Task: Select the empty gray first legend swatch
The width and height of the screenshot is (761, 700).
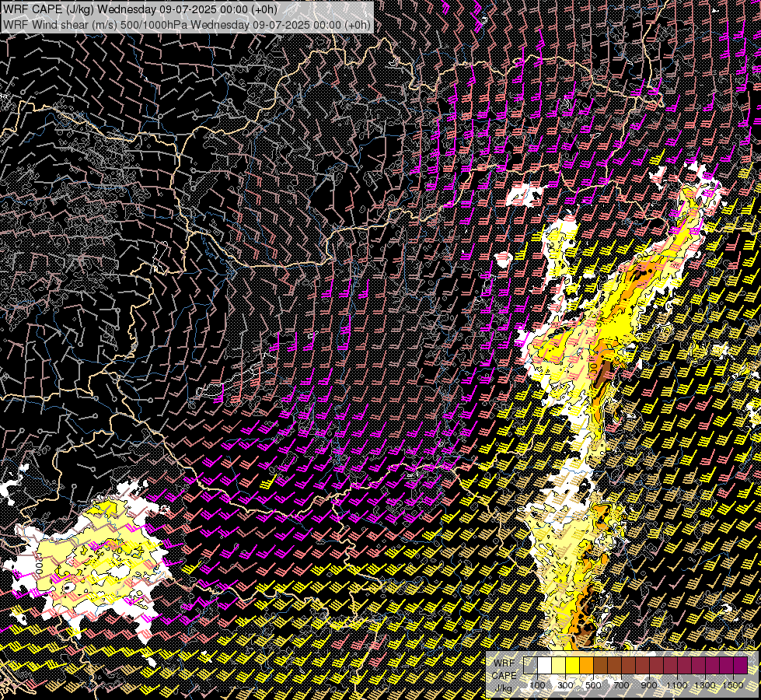Action: tap(530, 666)
